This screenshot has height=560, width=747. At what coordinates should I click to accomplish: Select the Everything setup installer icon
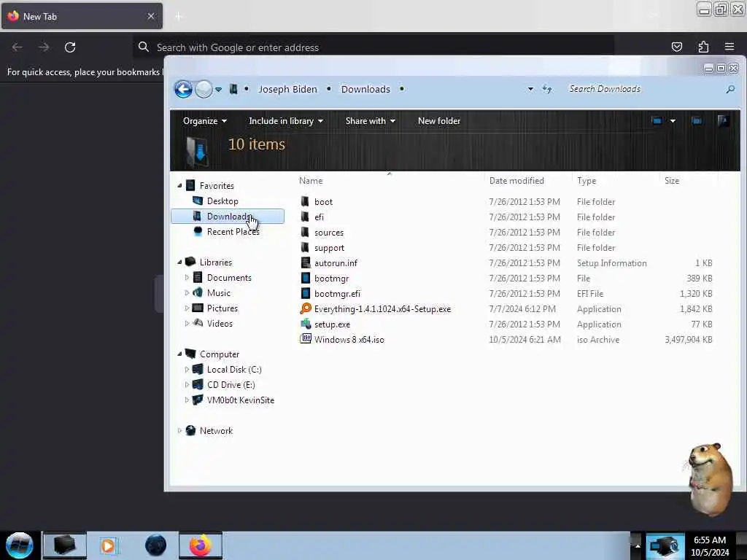click(306, 308)
